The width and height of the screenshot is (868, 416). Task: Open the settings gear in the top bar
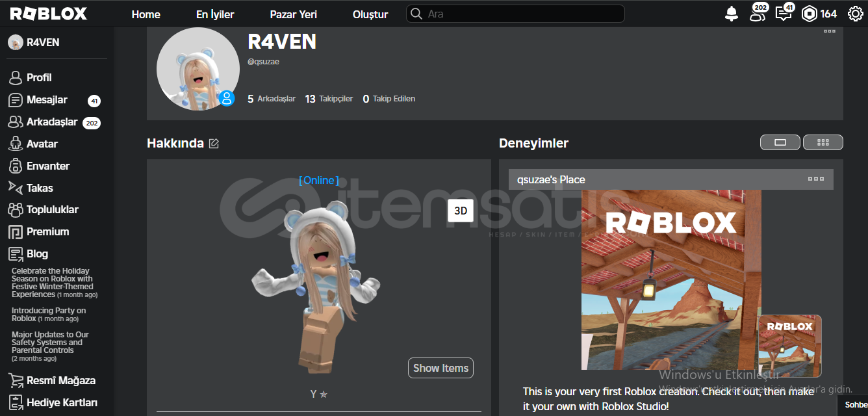[x=855, y=14]
